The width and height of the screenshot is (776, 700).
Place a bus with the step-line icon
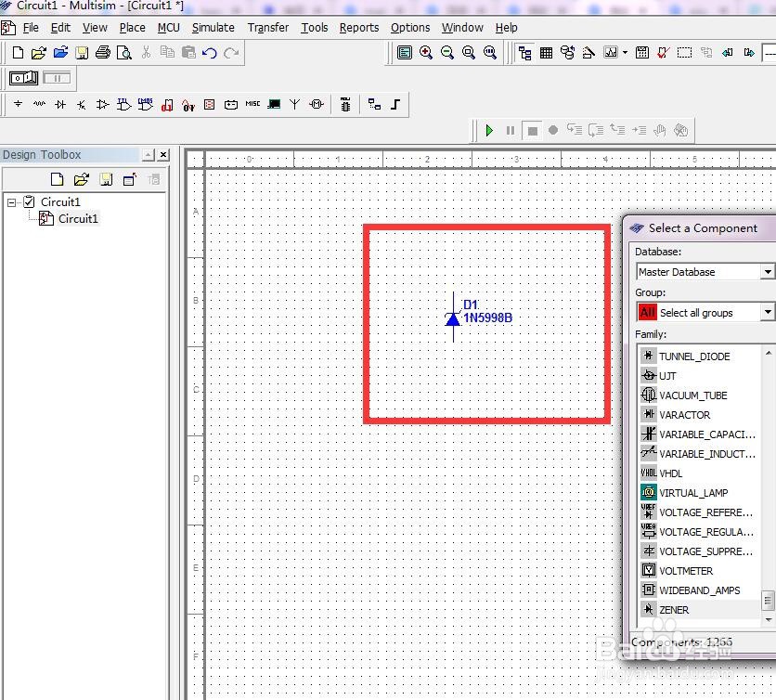pos(395,105)
